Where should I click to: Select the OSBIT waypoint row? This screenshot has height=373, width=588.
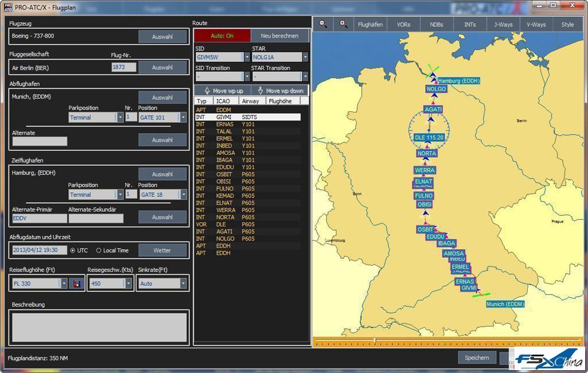click(x=247, y=174)
